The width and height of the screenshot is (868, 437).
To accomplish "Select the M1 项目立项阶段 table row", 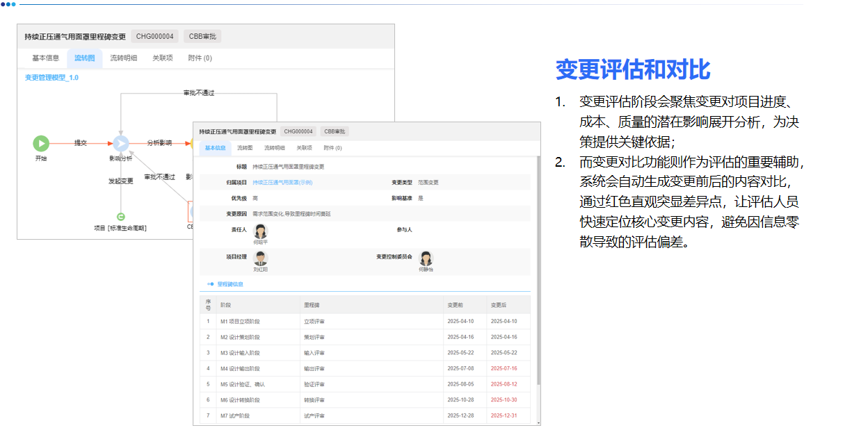I will click(x=278, y=321).
